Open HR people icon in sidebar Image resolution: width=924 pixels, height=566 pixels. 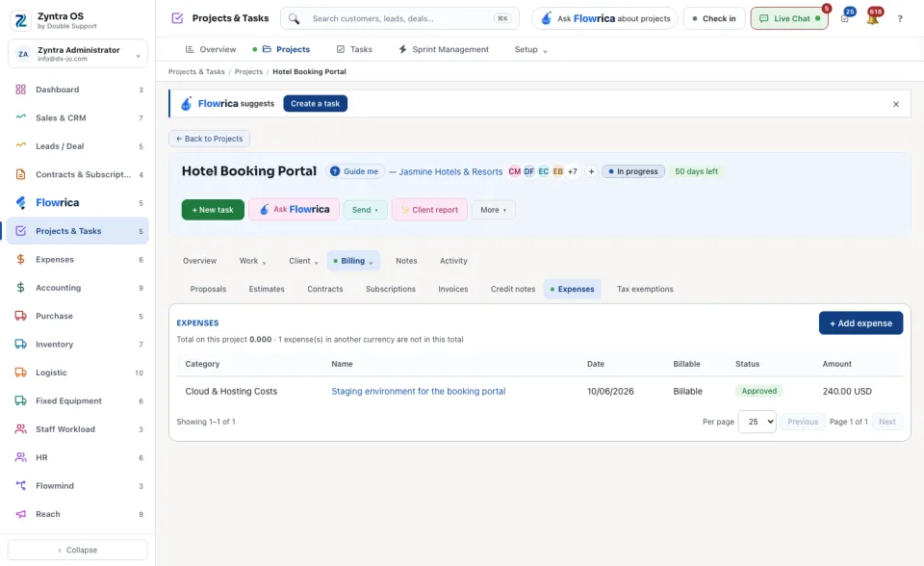coord(20,457)
